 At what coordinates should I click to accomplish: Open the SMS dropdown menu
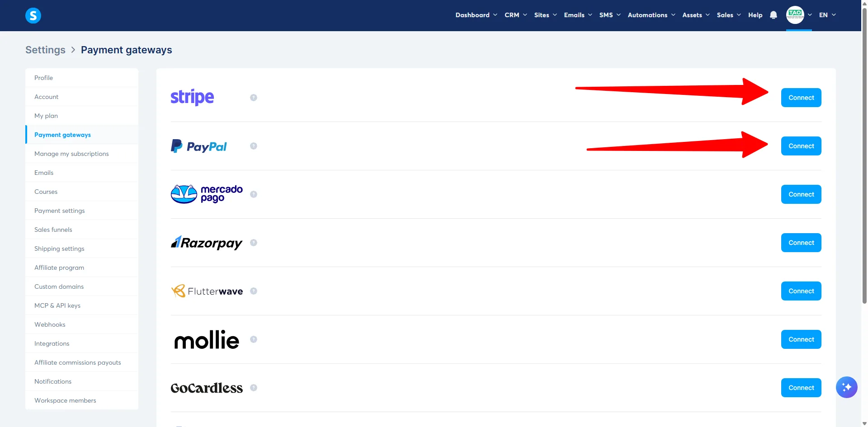pyautogui.click(x=610, y=15)
